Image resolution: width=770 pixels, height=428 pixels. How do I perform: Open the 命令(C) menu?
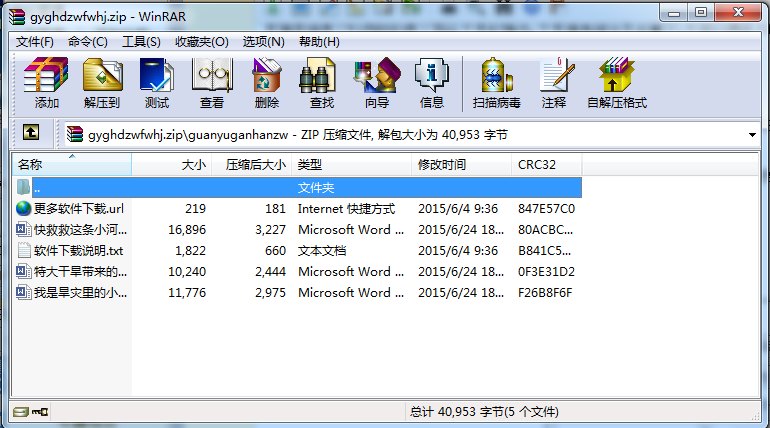(x=87, y=42)
